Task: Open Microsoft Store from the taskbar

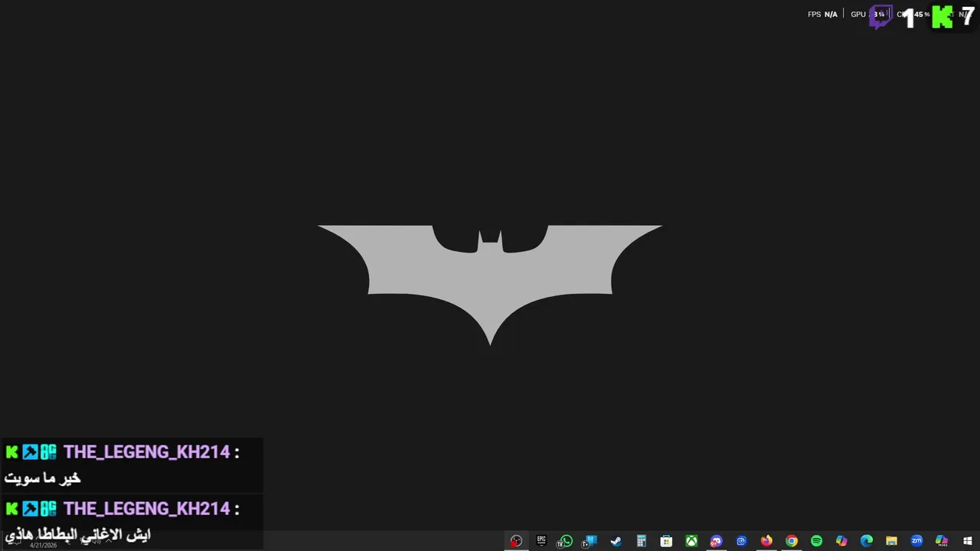Action: (x=666, y=541)
